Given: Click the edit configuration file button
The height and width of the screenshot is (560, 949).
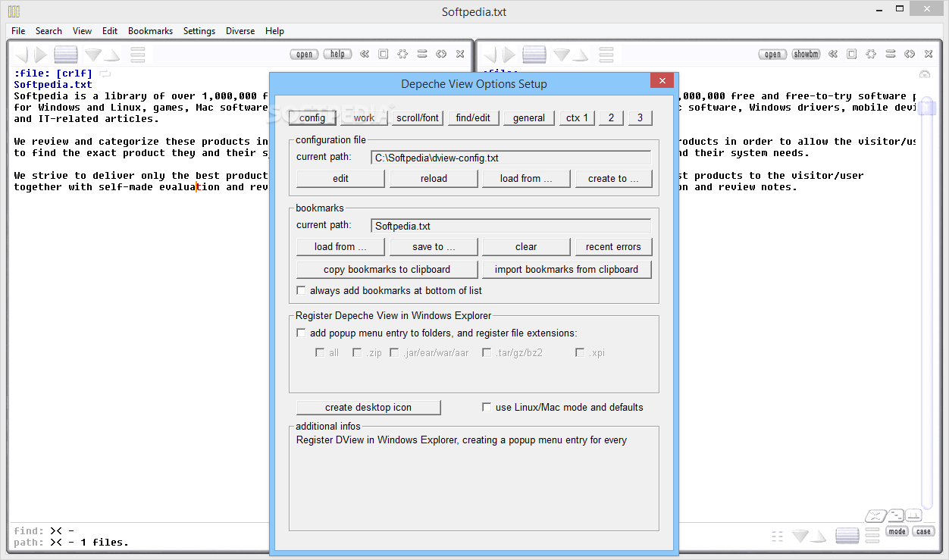Looking at the screenshot, I should pyautogui.click(x=340, y=179).
